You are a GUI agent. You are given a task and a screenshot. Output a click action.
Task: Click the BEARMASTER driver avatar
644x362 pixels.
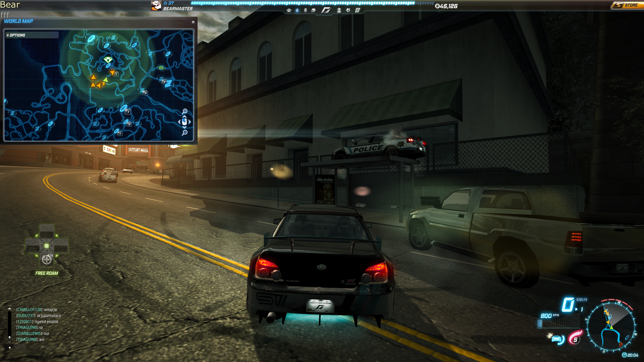156,5
